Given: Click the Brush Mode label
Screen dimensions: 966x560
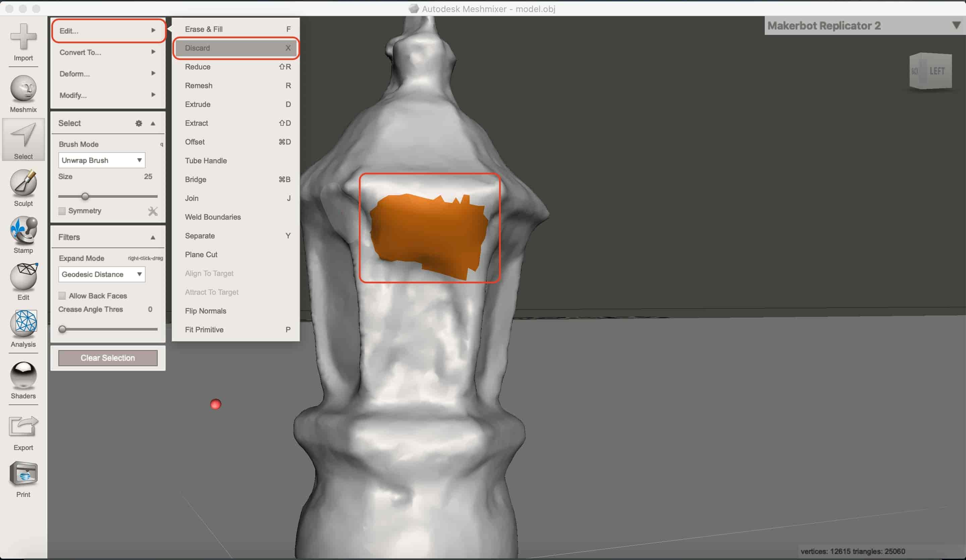Looking at the screenshot, I should point(78,145).
